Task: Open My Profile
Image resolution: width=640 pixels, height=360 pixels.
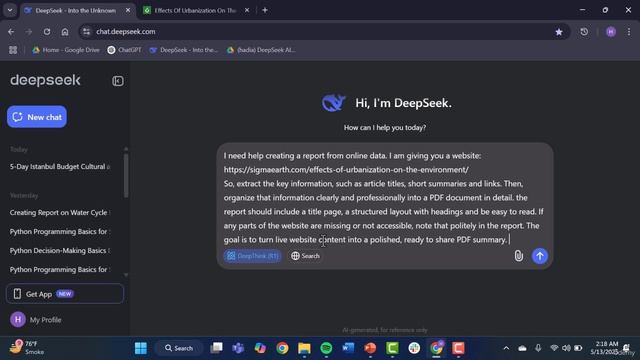Action: coord(36,320)
